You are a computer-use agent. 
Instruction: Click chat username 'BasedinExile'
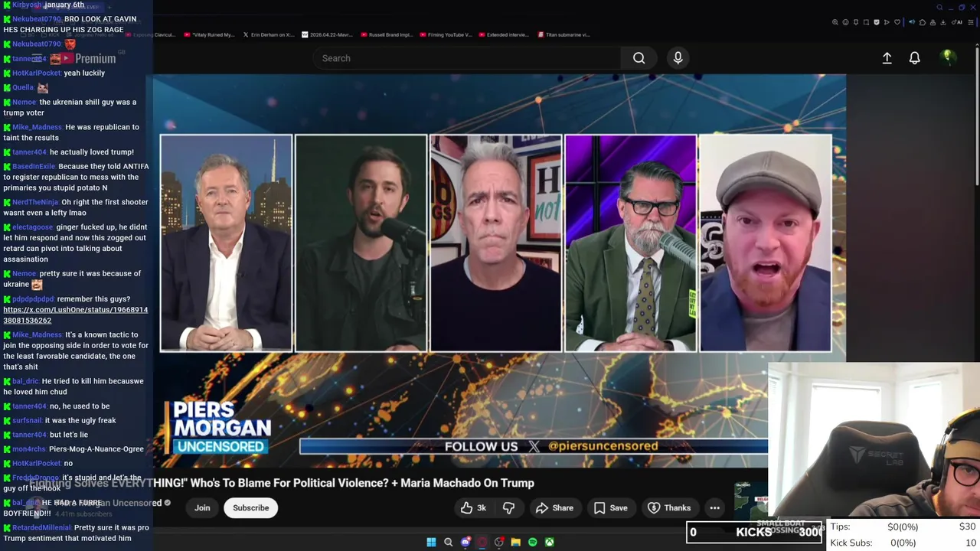tap(34, 166)
